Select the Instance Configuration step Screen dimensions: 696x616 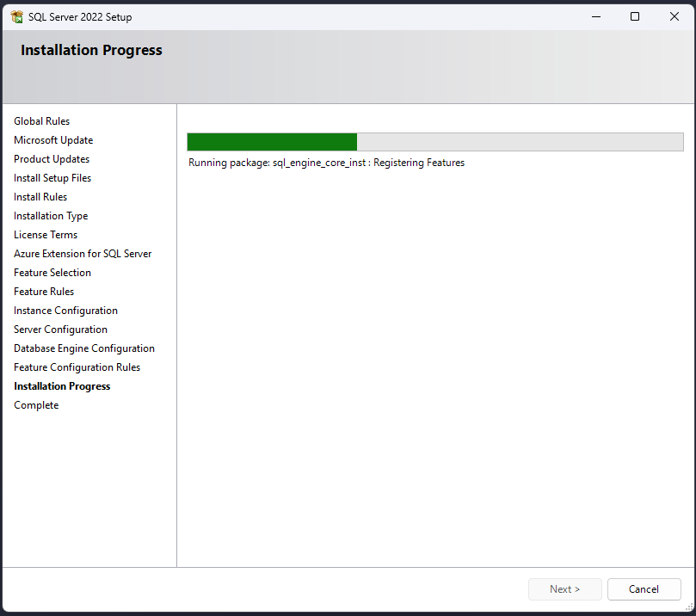tap(65, 311)
